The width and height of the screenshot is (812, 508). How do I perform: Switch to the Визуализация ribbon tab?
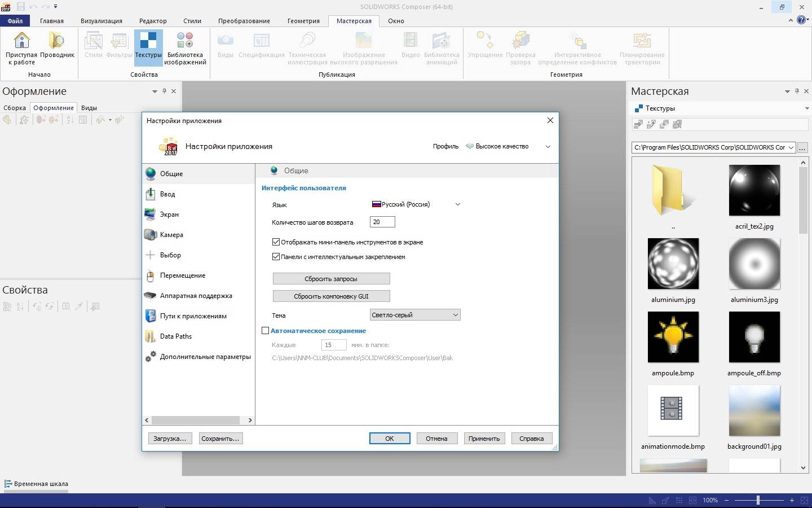(101, 21)
